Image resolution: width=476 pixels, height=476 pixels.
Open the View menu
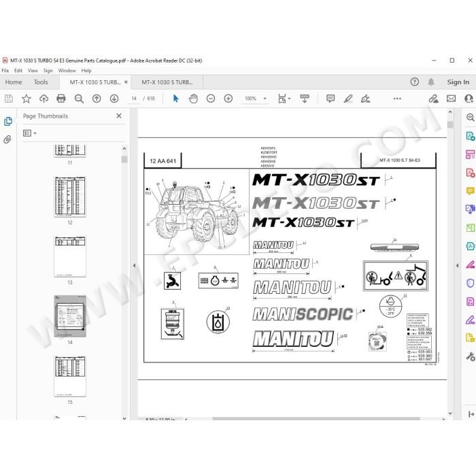click(33, 71)
